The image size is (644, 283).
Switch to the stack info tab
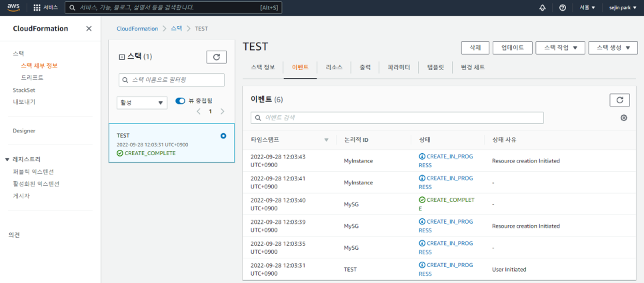pos(263,67)
